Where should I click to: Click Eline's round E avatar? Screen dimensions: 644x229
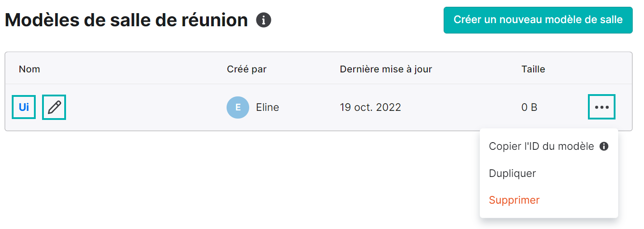coord(238,107)
